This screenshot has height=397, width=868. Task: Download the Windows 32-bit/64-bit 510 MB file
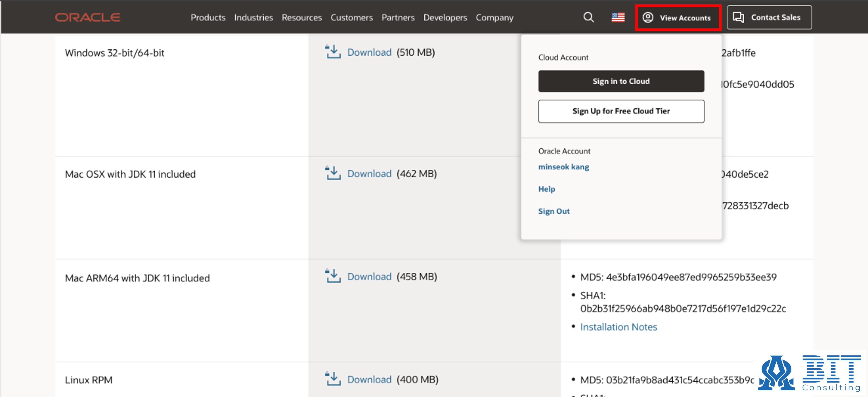tap(369, 52)
